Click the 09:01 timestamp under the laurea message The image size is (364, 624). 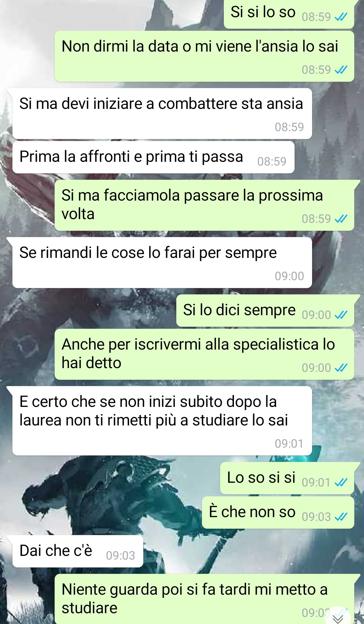click(289, 444)
